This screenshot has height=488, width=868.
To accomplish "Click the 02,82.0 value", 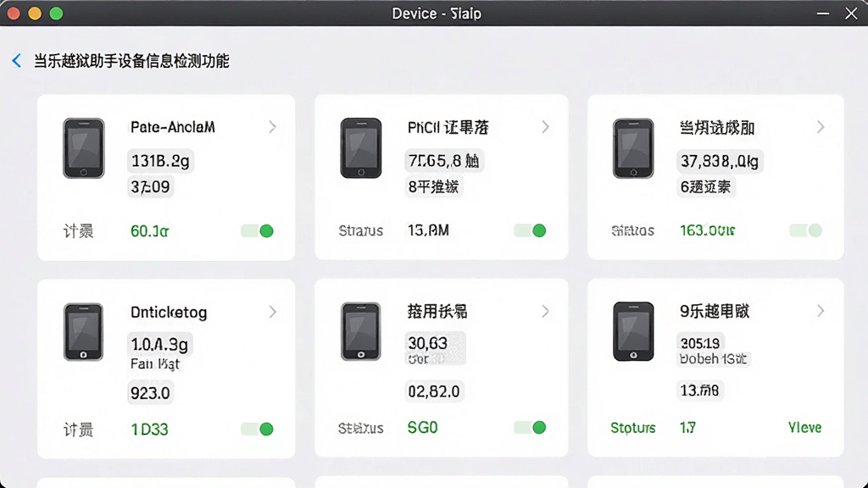I will (x=434, y=391).
